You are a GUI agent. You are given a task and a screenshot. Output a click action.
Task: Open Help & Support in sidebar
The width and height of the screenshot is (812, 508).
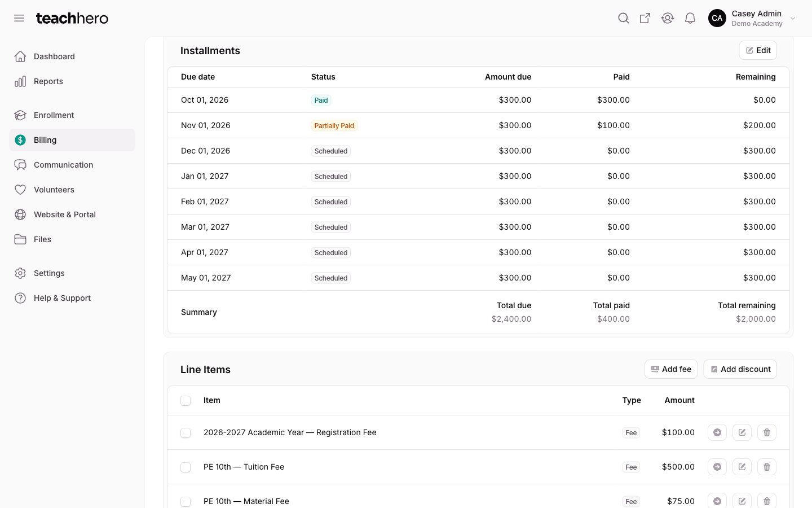pyautogui.click(x=72, y=298)
